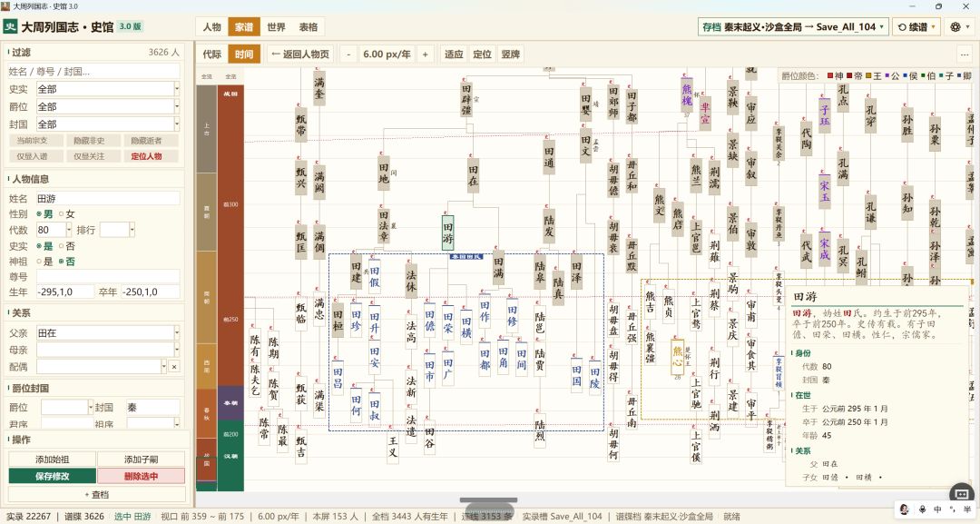
Task: Open the 存档 save selector dropdown
Action: 793,27
